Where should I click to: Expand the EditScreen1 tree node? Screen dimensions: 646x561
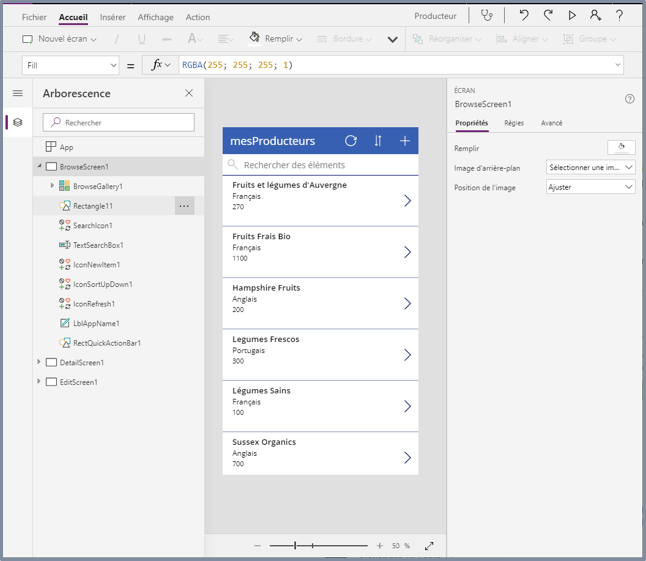tap(39, 381)
